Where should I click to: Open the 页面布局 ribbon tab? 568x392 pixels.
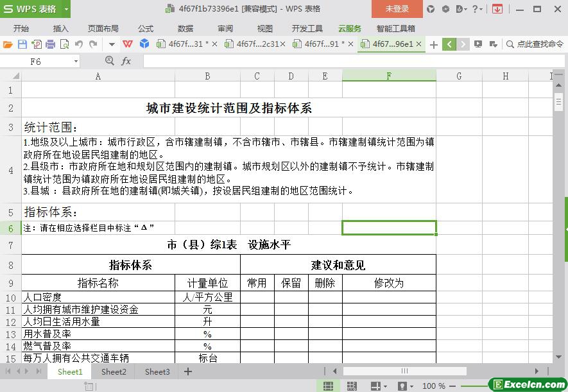tap(103, 28)
